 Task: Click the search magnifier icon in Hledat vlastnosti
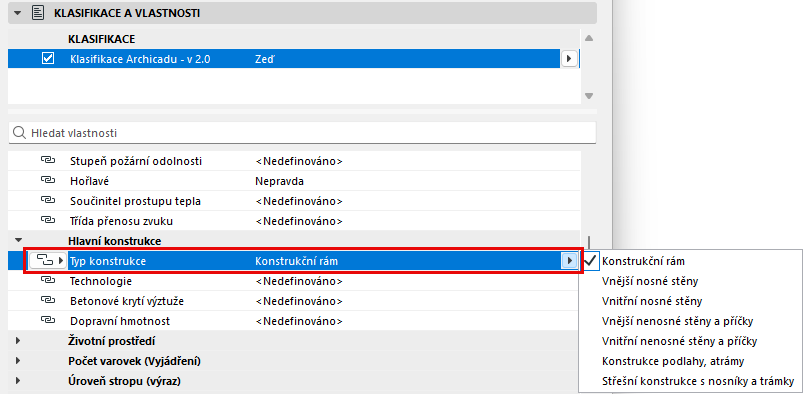click(19, 133)
